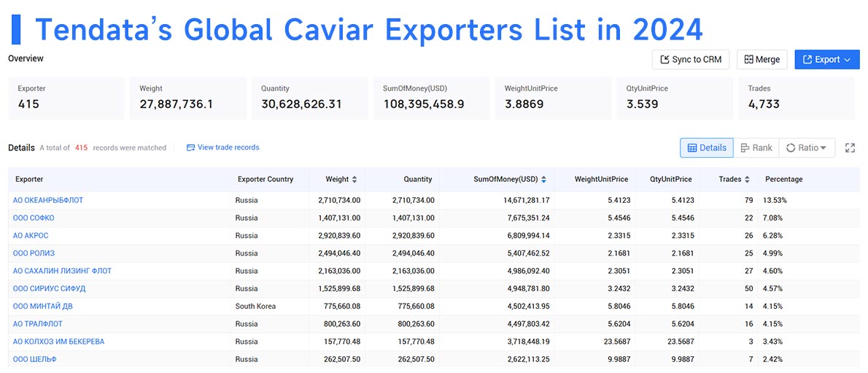
Task: Open exporter ООО СОФКО link
Action: point(34,218)
